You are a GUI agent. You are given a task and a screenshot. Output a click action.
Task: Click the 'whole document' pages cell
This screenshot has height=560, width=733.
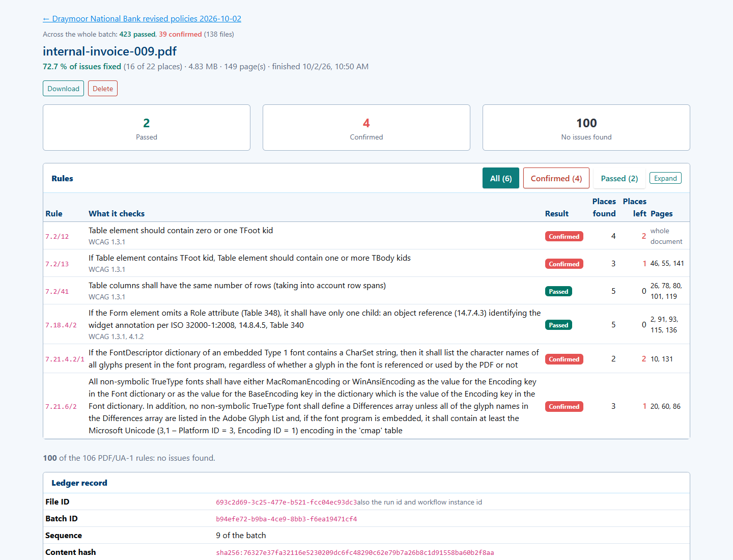(666, 236)
